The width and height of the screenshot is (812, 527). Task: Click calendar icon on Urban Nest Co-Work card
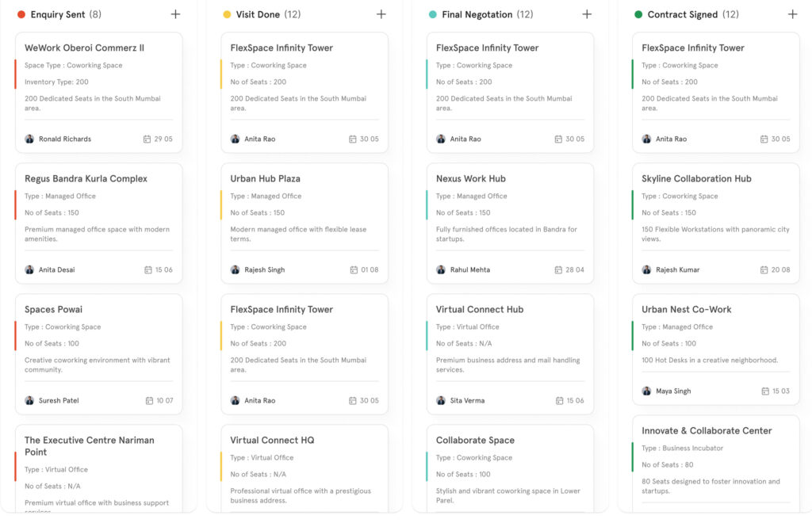click(765, 391)
